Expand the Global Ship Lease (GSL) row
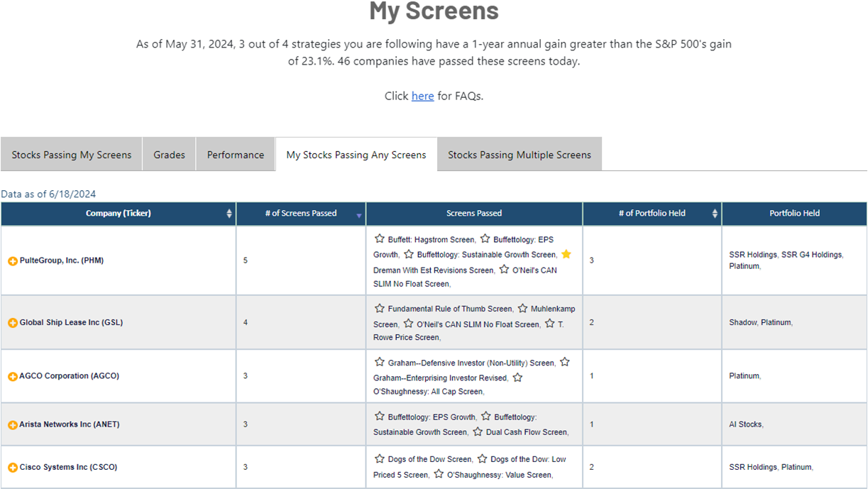 13,323
